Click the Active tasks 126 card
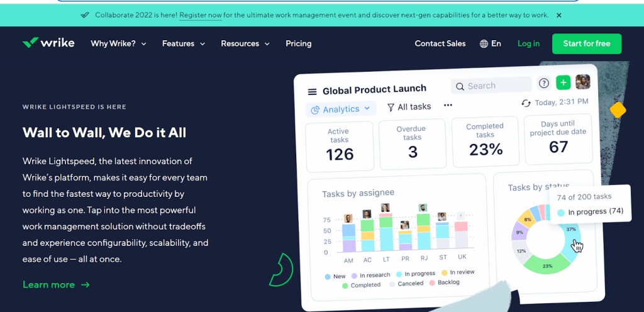Screen dimensions: 644x312 point(340,146)
